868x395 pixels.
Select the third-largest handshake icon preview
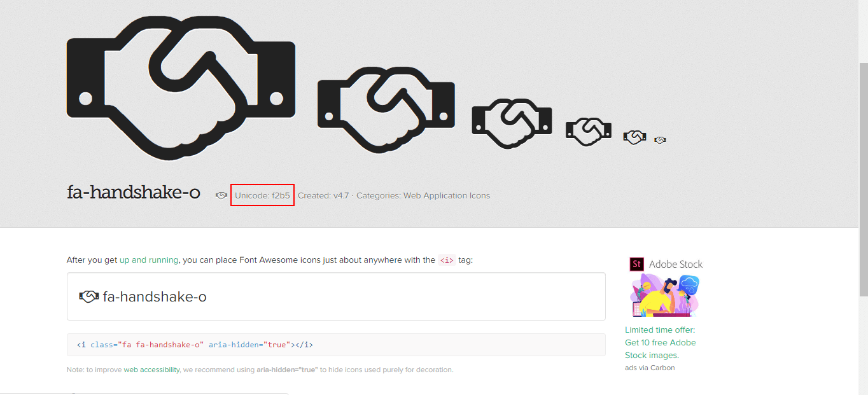[x=512, y=123]
